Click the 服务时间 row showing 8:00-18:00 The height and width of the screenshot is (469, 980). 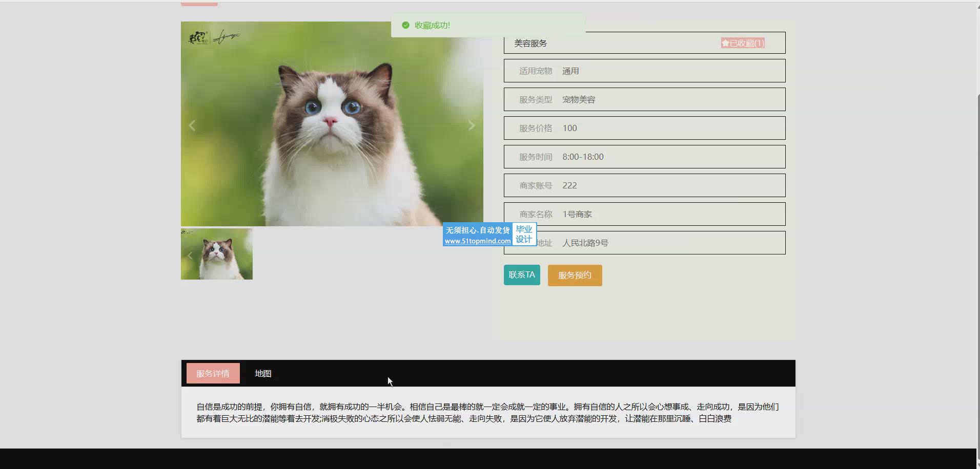(644, 157)
